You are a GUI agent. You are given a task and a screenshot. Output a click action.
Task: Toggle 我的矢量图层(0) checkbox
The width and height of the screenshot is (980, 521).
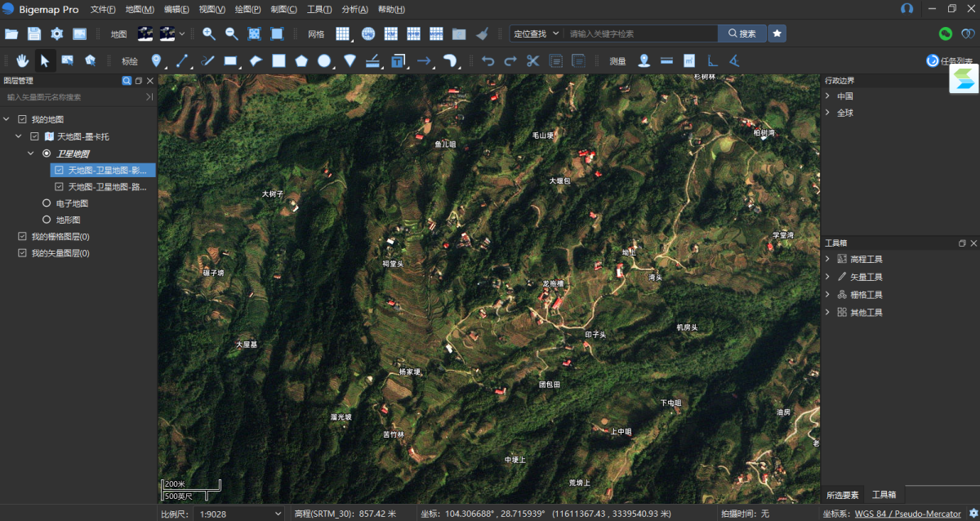[x=22, y=253]
